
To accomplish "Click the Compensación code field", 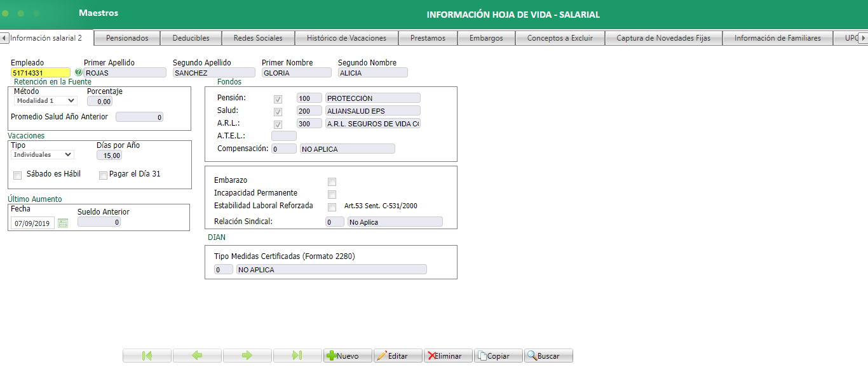I will 284,149.
